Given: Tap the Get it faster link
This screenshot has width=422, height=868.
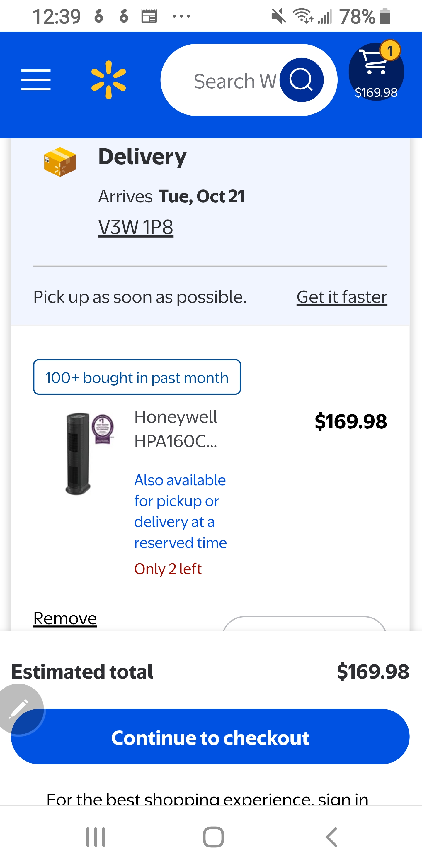Looking at the screenshot, I should pos(341,297).
